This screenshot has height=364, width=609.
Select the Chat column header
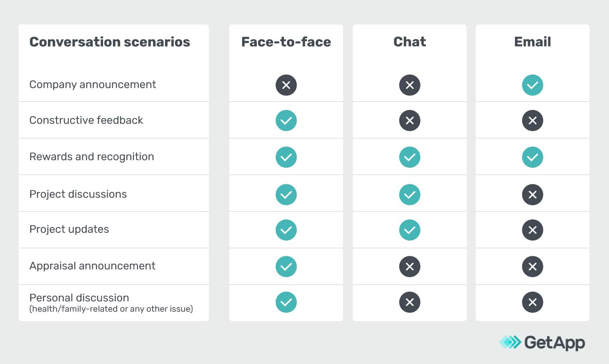(410, 42)
